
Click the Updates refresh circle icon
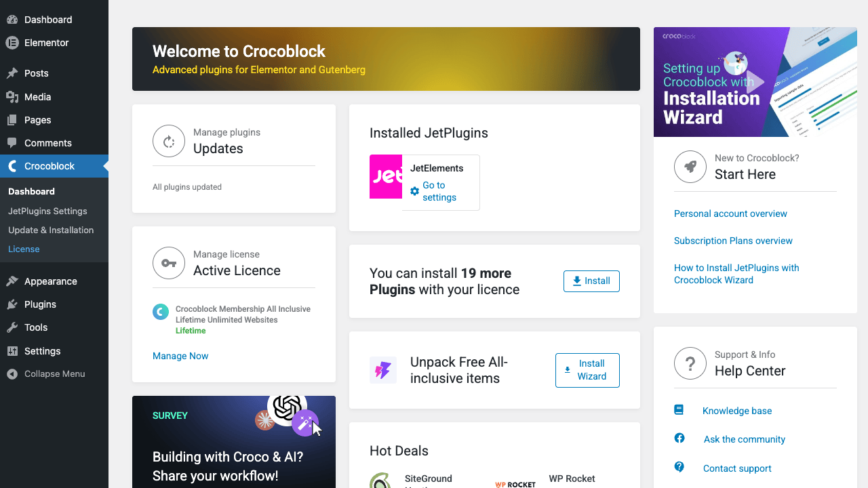(169, 141)
